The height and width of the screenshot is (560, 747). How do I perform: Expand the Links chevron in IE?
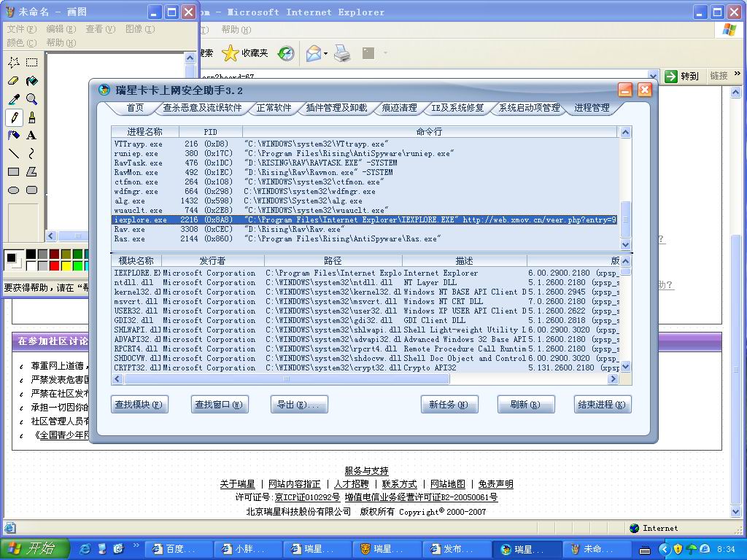pyautogui.click(x=738, y=74)
